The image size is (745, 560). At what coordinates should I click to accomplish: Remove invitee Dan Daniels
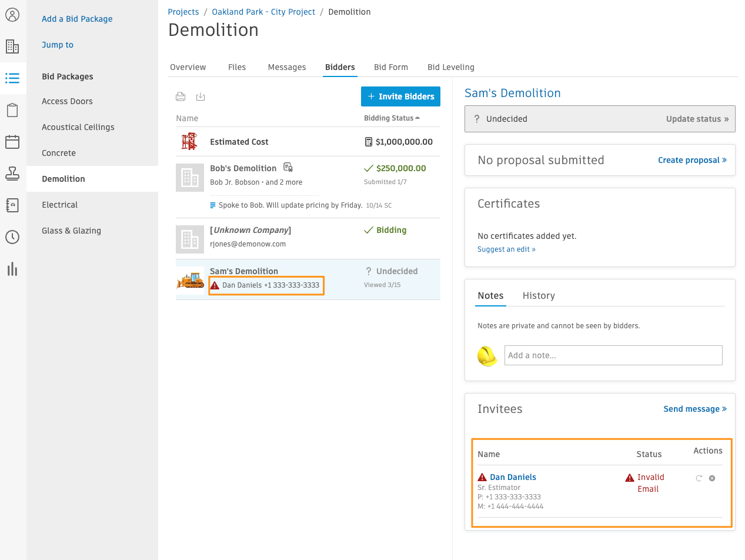[712, 478]
